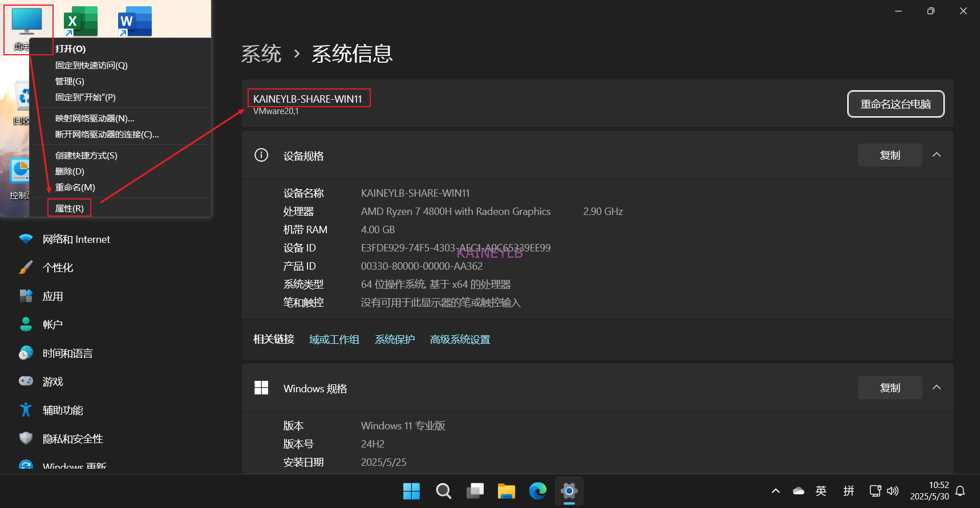Image resolution: width=980 pixels, height=508 pixels.
Task: Show hidden system tray icons
Action: (776, 491)
